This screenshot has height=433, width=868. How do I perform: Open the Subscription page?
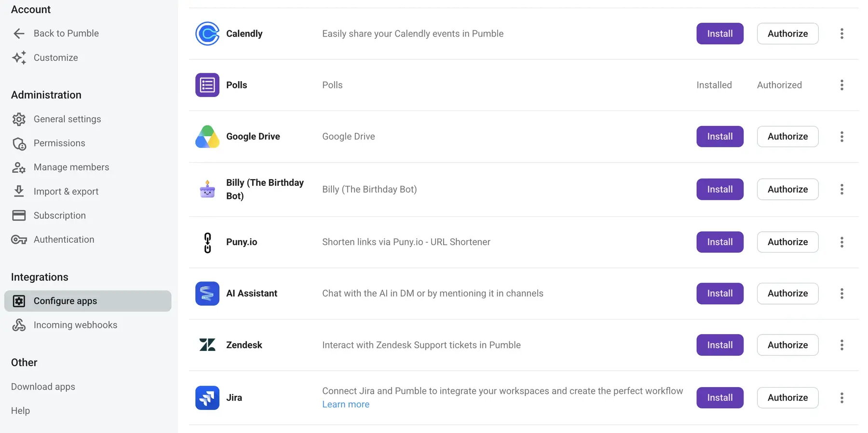pos(60,216)
